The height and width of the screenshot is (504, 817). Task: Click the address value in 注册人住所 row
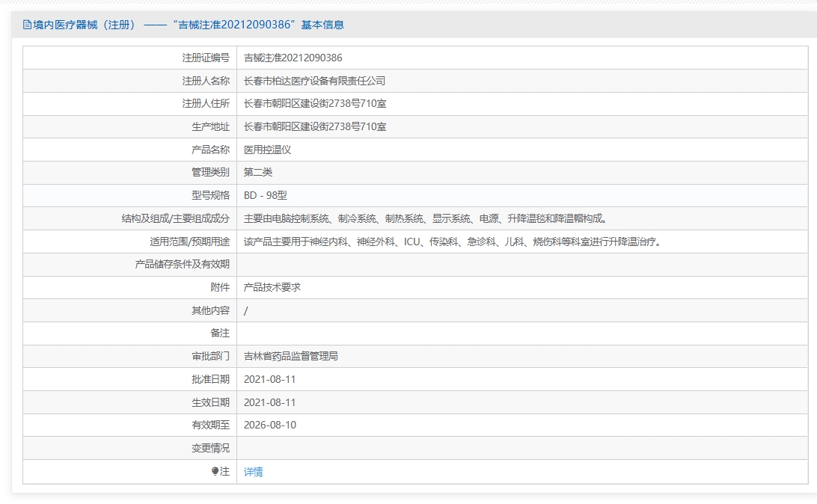pyautogui.click(x=315, y=104)
